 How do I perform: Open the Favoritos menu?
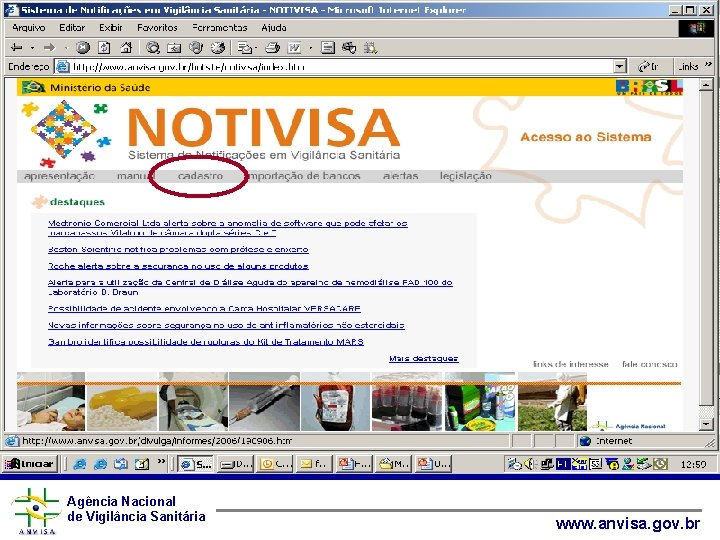[157, 28]
